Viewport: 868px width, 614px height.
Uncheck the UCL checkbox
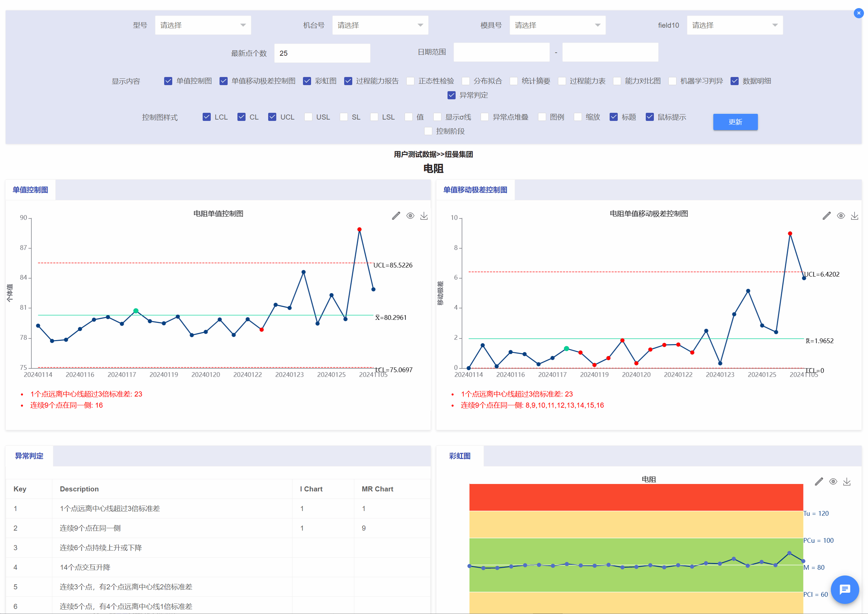272,117
